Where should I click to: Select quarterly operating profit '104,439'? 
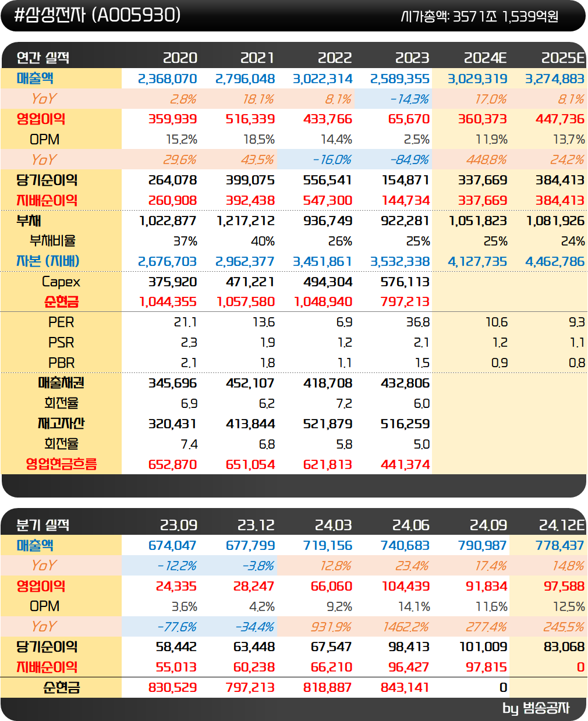tap(406, 587)
